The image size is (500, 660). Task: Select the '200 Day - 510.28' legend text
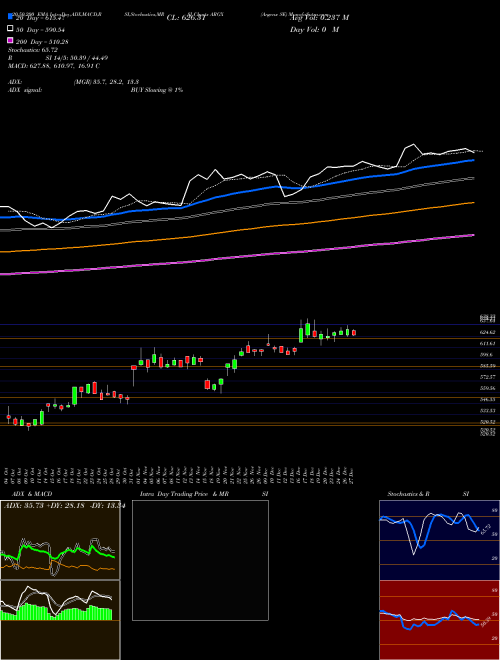point(42,42)
